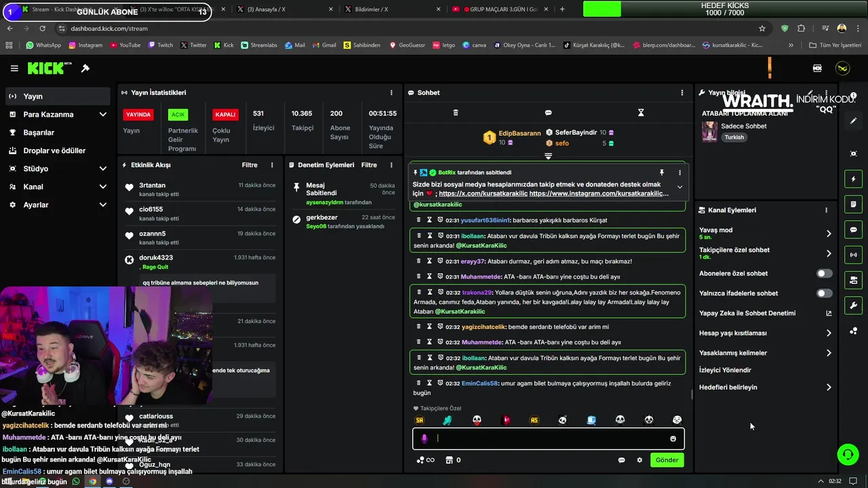Click the hourglass icon at chat top
Viewport: 868px width, 488px height.
point(641,113)
